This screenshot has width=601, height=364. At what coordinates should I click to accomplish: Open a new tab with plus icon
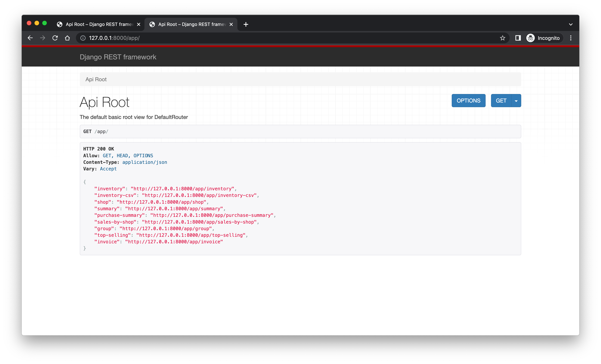click(246, 24)
